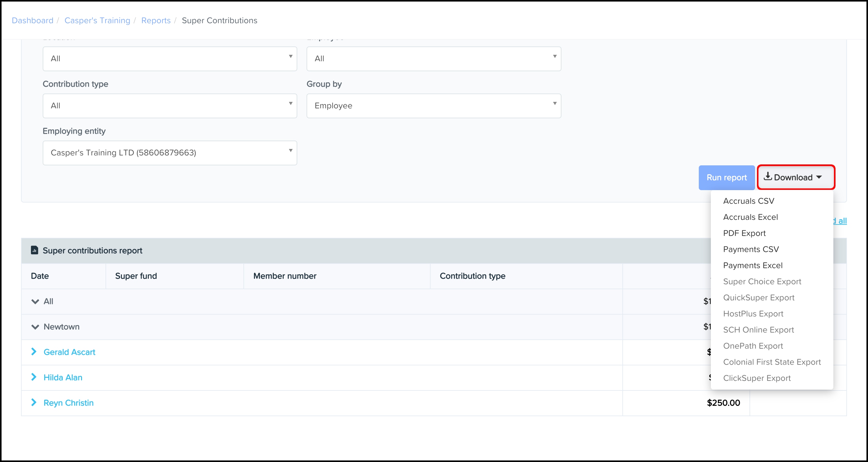
Task: Expand Gerald Ascart row chevron
Action: point(34,352)
